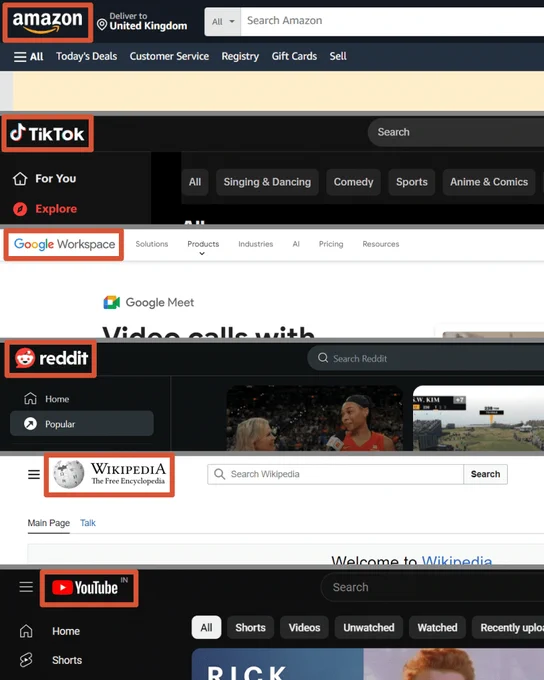544x680 pixels.
Task: Select the Videos filter chip on YouTube
Action: 305,628
